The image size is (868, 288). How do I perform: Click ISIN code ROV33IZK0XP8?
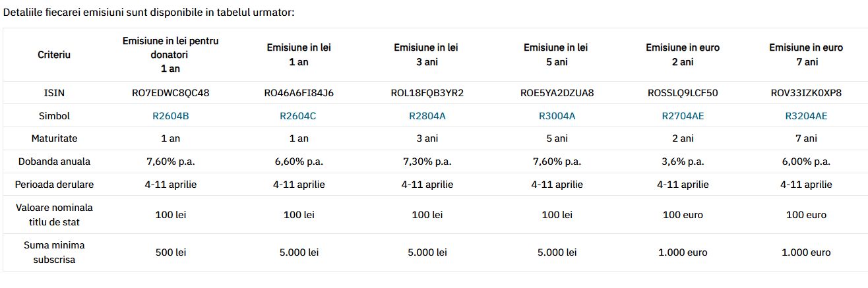(x=806, y=93)
